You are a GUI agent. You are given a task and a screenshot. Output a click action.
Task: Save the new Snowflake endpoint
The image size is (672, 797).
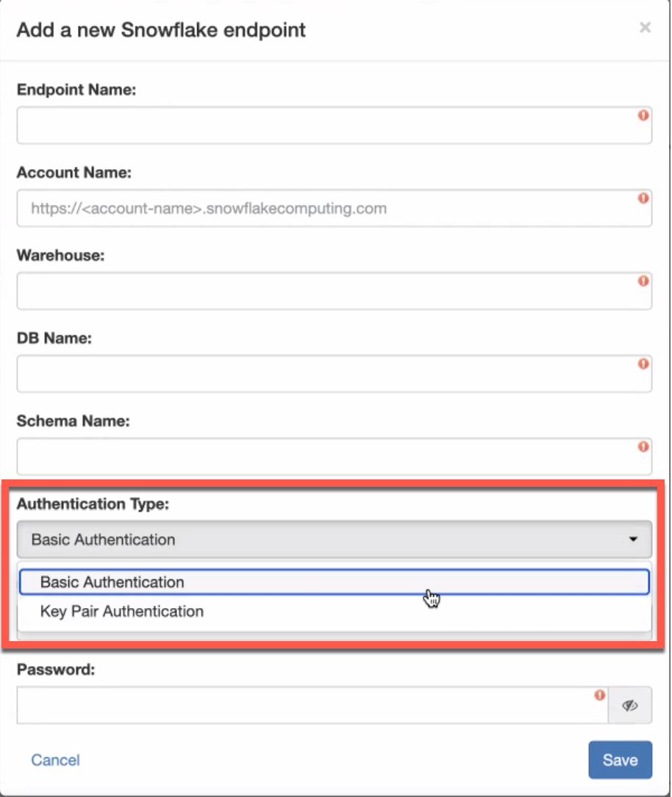(620, 760)
